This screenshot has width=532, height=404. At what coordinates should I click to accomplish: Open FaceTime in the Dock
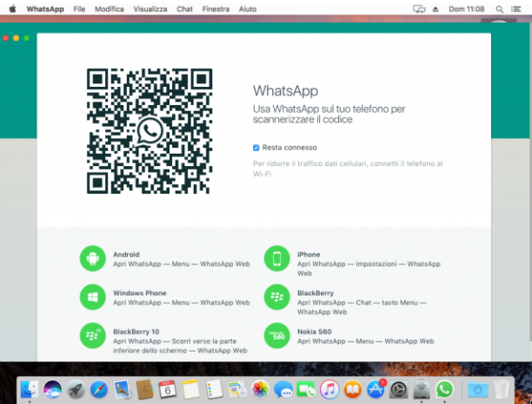click(x=306, y=388)
